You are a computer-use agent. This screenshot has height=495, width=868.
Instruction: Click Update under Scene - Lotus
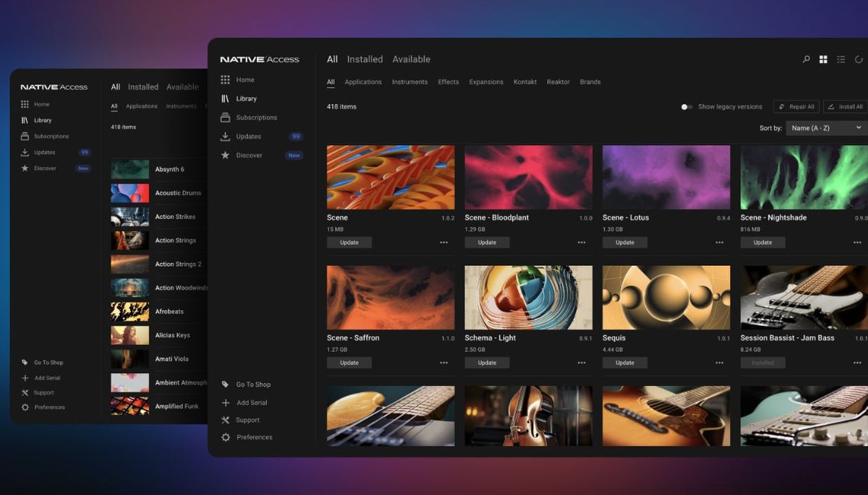[625, 242]
